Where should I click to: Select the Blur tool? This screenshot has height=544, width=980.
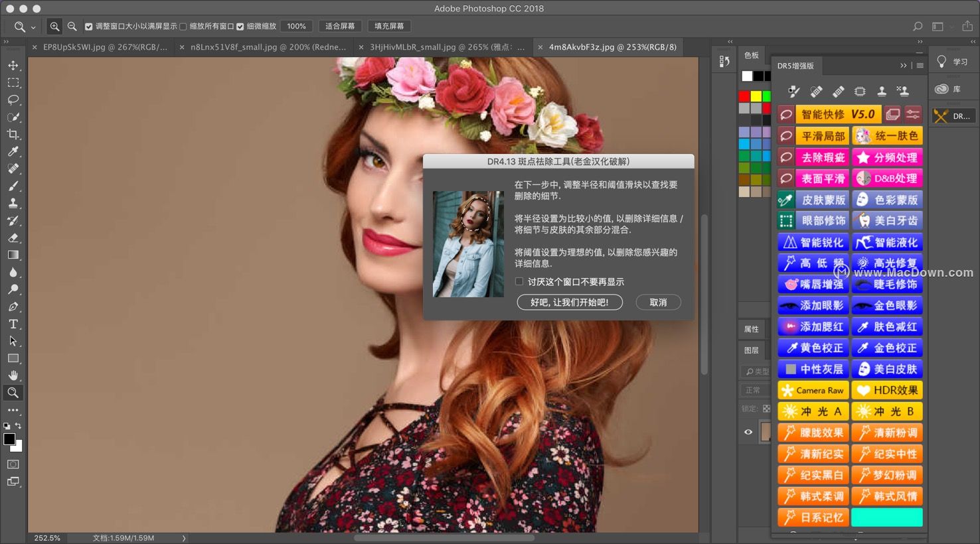13,272
